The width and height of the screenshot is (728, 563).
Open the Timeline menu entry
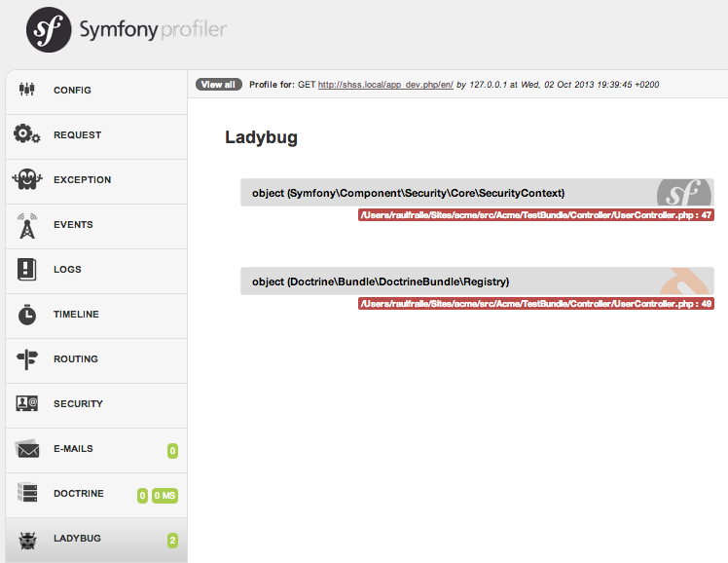[x=96, y=317]
